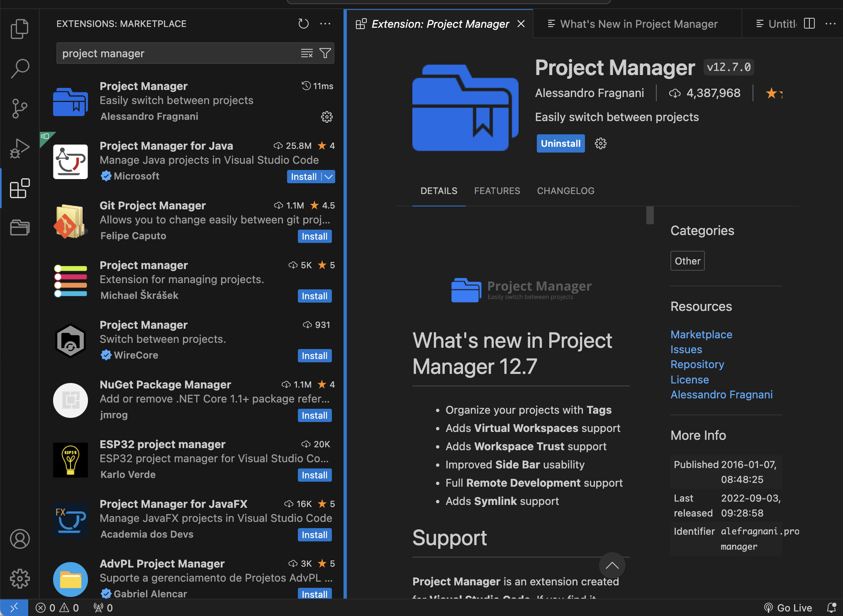This screenshot has width=843, height=616.
Task: Open the Manage gear in activity bar
Action: [19, 579]
